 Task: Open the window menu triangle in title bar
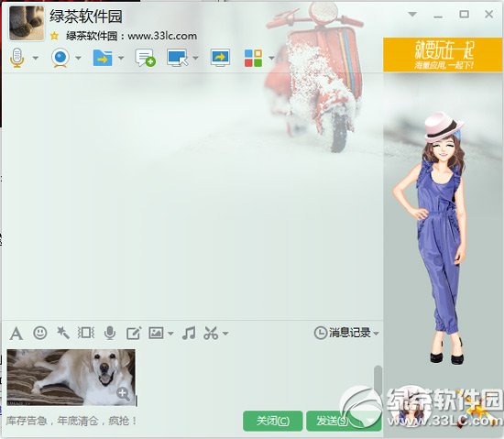point(412,14)
